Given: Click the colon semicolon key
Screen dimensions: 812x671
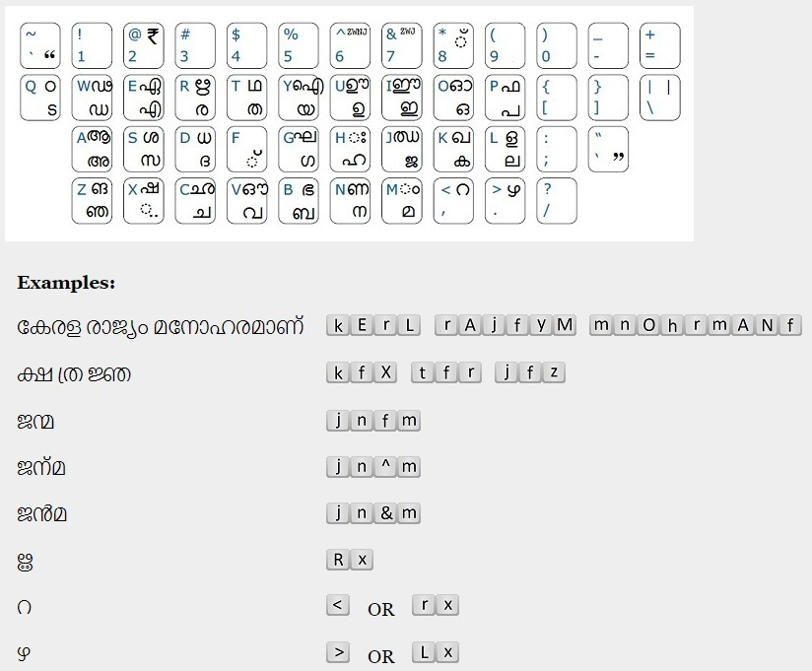Looking at the screenshot, I should click(x=557, y=149).
